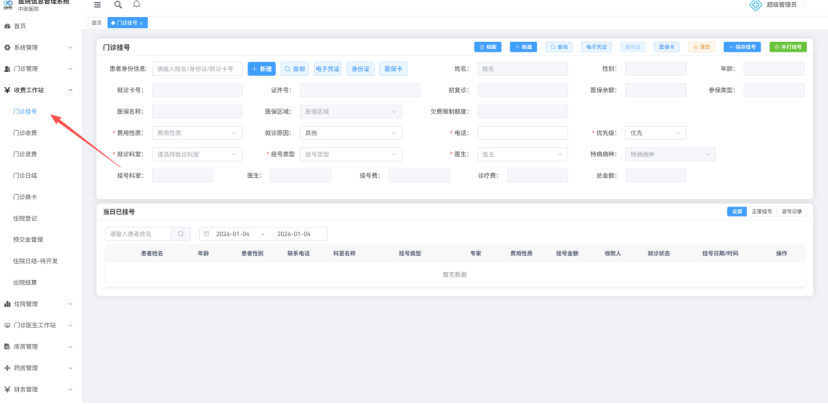Click the 超级管理员 user avatar icon
The width and height of the screenshot is (828, 404).
(756, 6)
